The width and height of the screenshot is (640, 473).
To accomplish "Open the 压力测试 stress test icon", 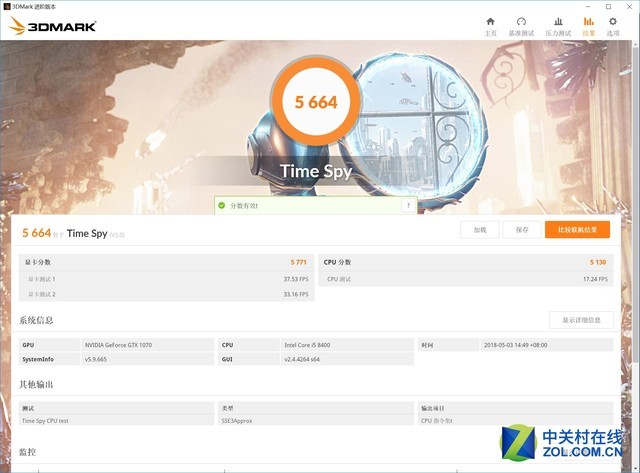I will tap(558, 22).
